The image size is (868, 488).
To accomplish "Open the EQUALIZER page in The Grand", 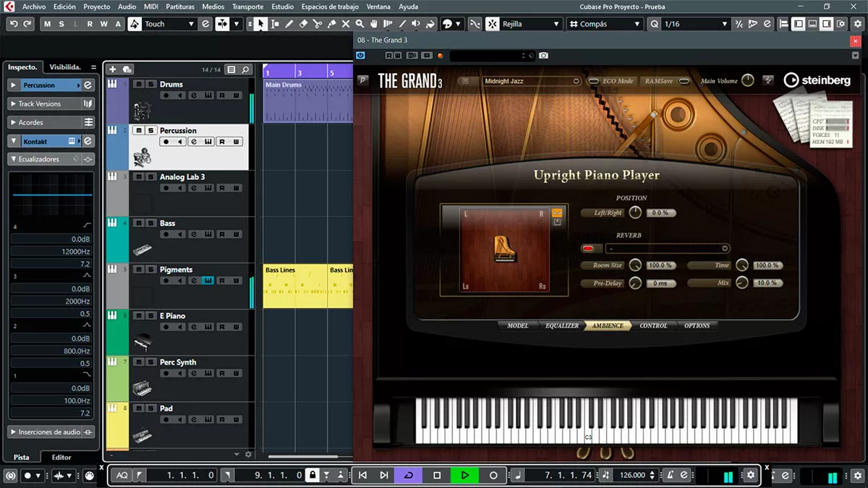I will [562, 325].
